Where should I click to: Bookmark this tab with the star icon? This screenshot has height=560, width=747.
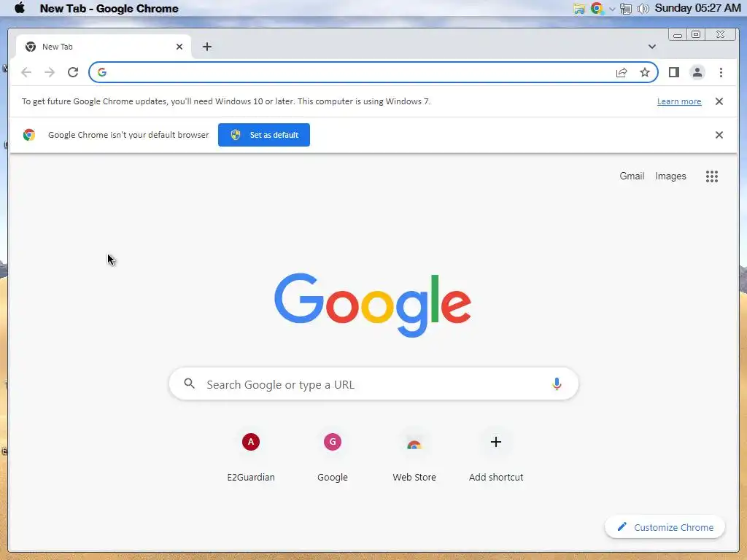[x=645, y=72]
